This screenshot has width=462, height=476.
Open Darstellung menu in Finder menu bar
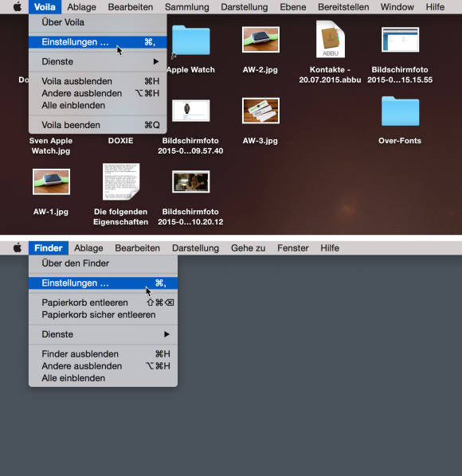pos(196,248)
